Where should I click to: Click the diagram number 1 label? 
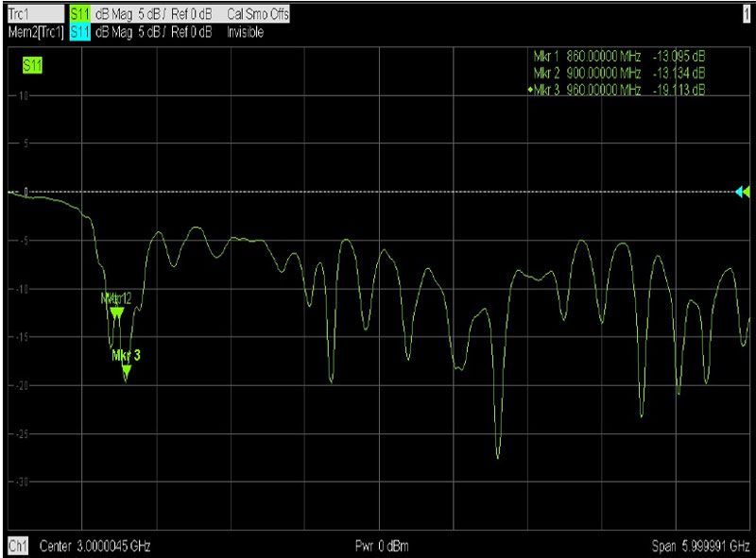coord(747,14)
